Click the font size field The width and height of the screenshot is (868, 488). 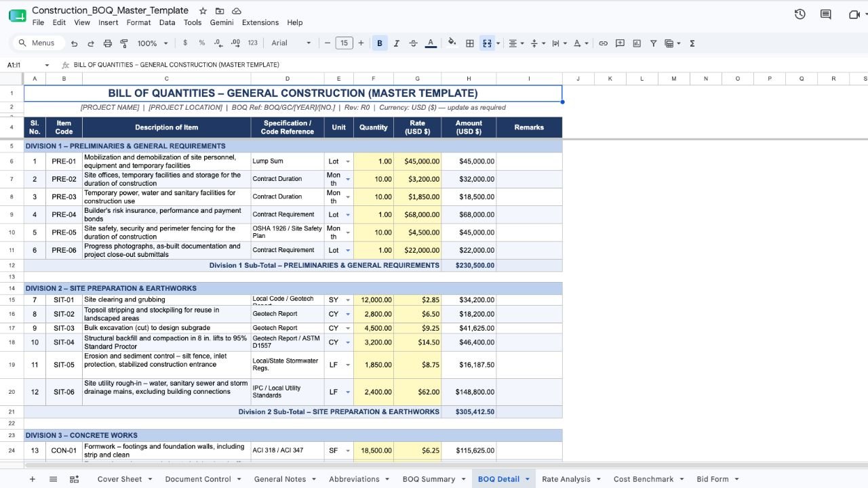(x=344, y=43)
